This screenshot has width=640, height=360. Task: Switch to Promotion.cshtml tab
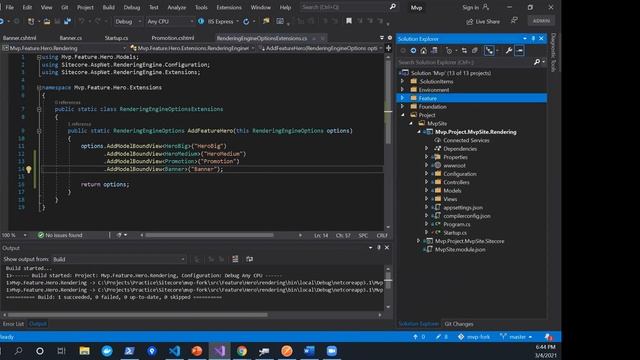[x=173, y=38]
